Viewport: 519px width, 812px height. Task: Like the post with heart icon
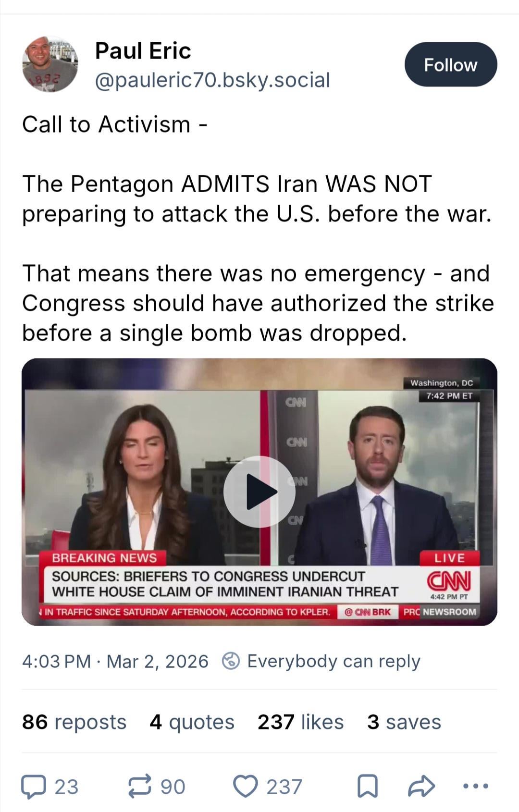click(x=246, y=787)
